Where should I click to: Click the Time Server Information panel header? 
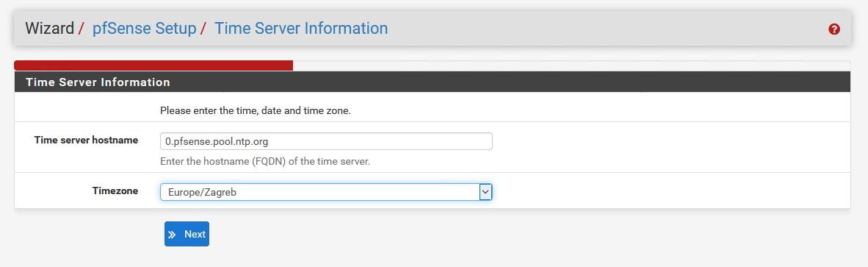(433, 82)
